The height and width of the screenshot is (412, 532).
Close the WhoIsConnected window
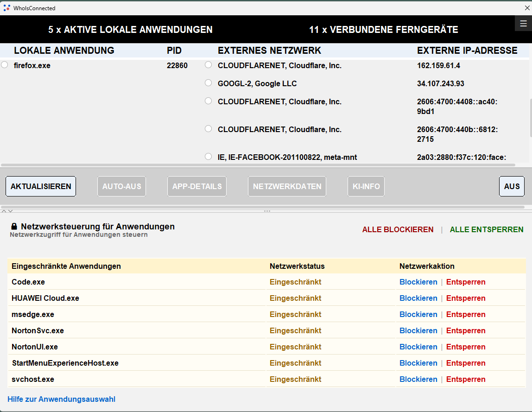click(x=527, y=8)
